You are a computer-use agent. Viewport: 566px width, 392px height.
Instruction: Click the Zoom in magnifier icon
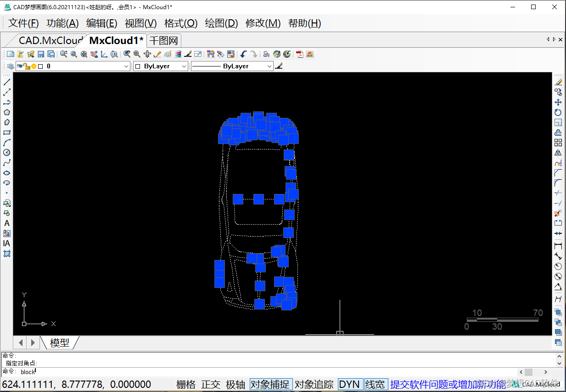tap(63, 54)
